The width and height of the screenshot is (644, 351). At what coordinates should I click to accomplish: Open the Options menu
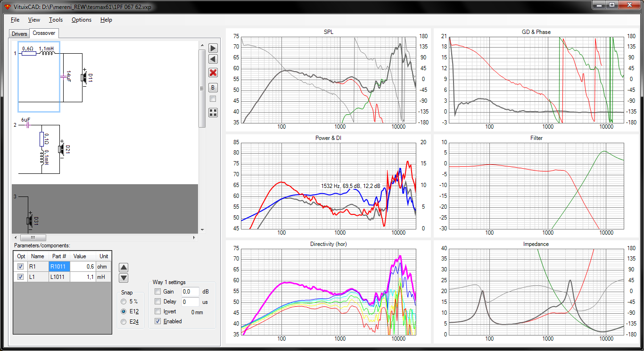pos(82,20)
